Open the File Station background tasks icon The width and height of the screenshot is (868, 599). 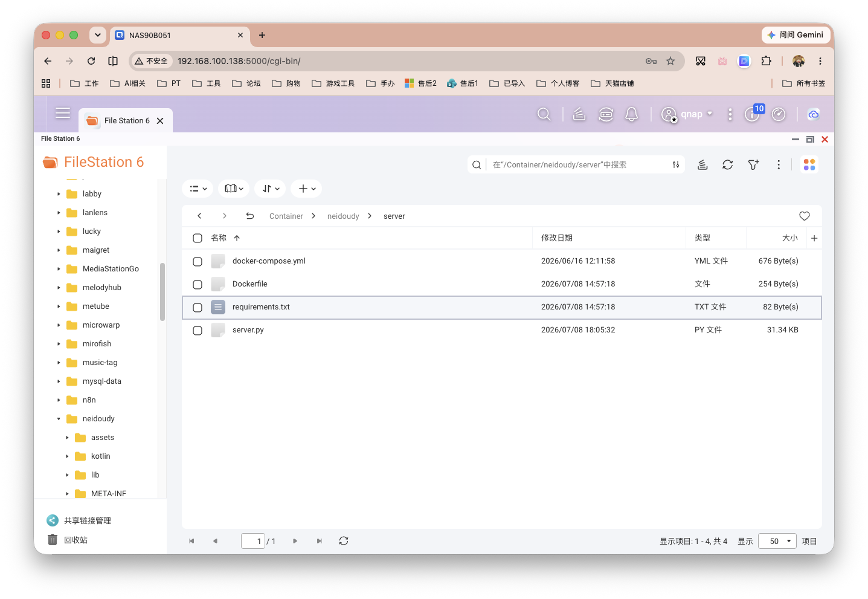[x=702, y=164]
